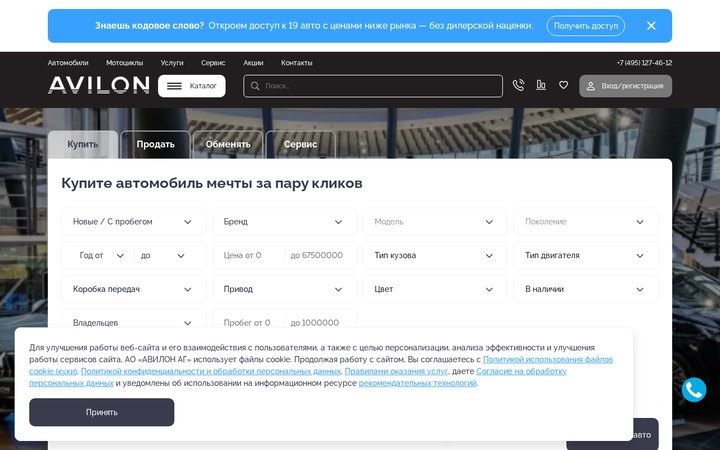Open Сервис in top menu
The image size is (720, 450).
pyautogui.click(x=213, y=63)
